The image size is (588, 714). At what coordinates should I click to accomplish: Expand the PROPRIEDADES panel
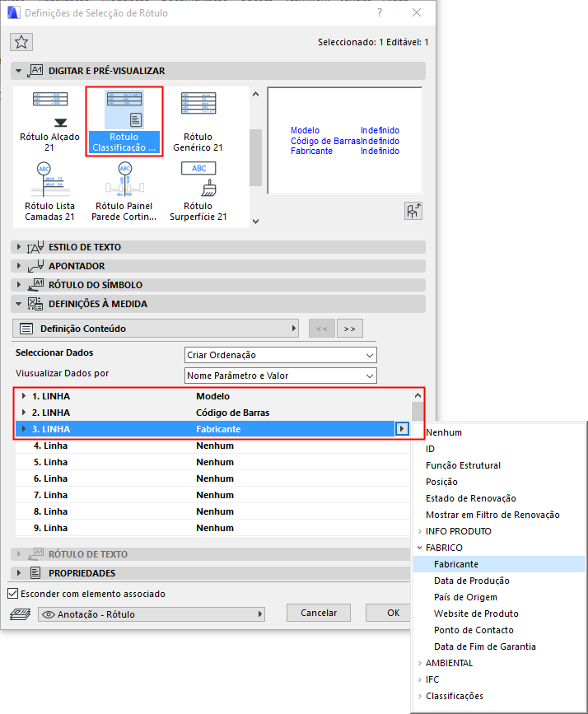[19, 573]
